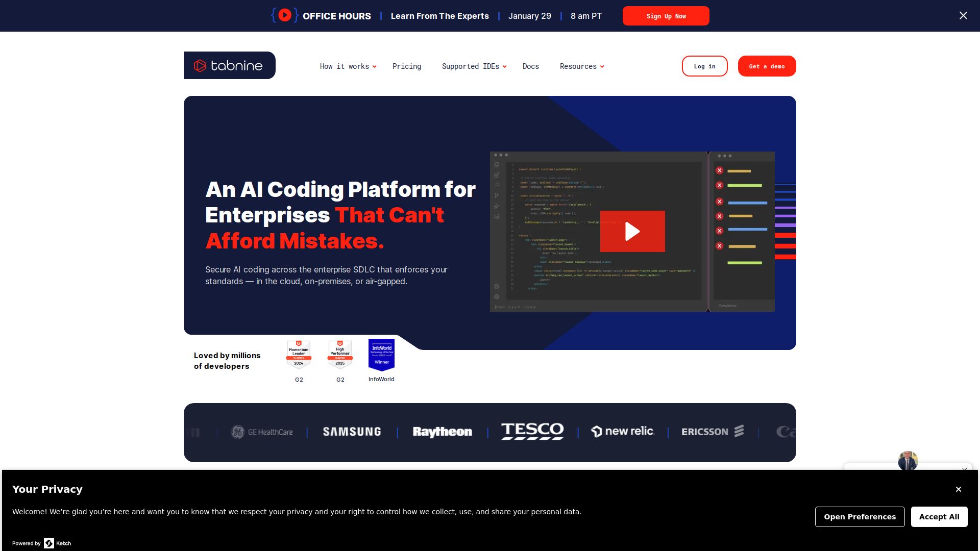Viewport: 980px width, 551px height.
Task: Open Preferences for privacy settings
Action: (860, 517)
